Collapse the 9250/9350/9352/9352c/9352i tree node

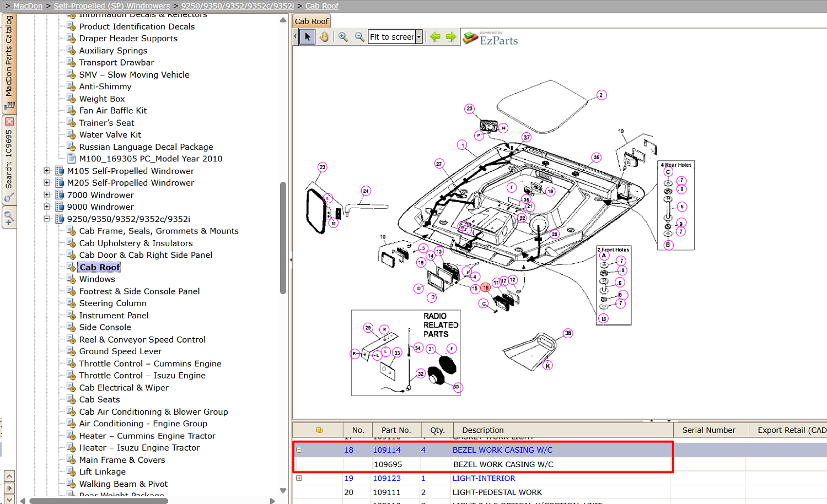pyautogui.click(x=47, y=219)
